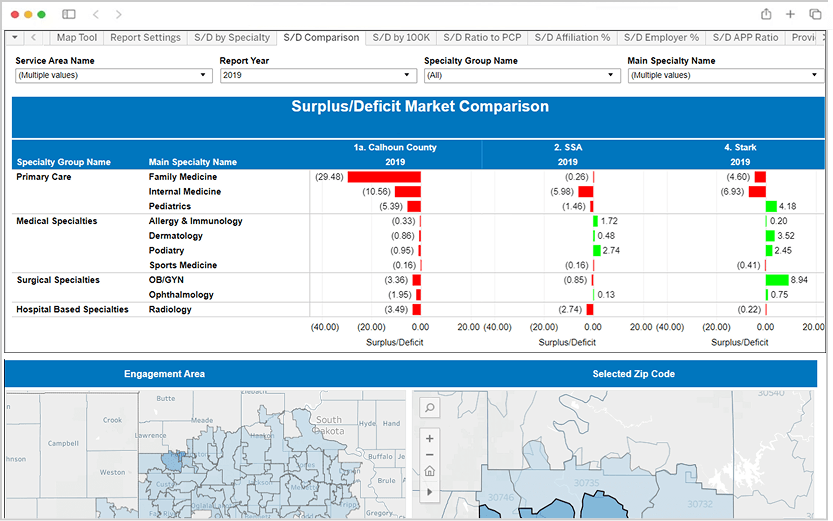Viewport: 833px width, 521px height.
Task: Click the Stark OB/GYN green bar
Action: (x=777, y=280)
